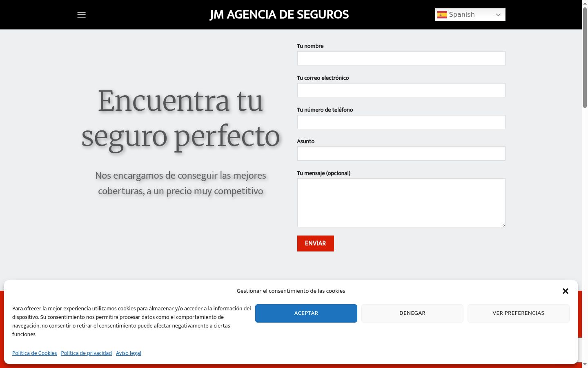Viewport: 588px width, 368px height.
Task: Click the subtitle about mejores coberturas
Action: coord(180,183)
